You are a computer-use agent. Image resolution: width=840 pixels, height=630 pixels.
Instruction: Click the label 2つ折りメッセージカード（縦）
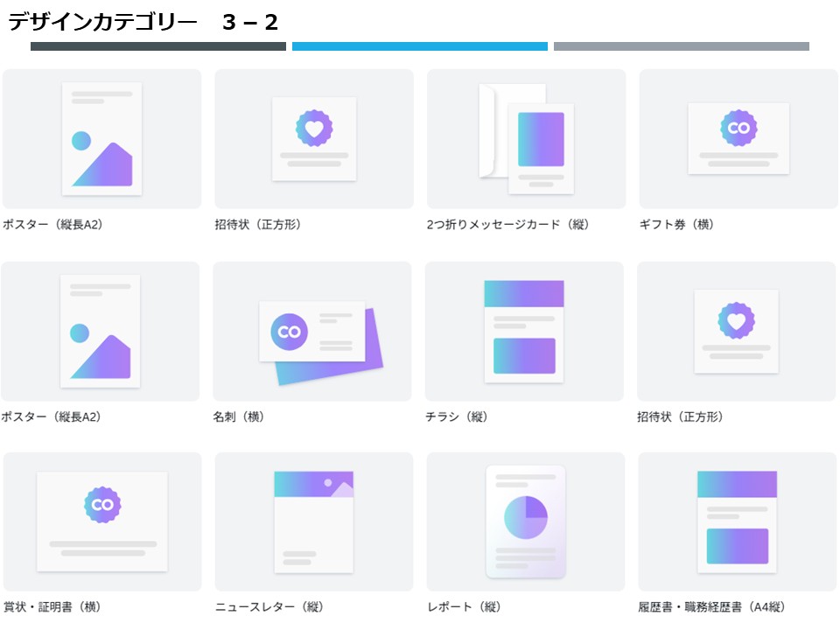507,225
